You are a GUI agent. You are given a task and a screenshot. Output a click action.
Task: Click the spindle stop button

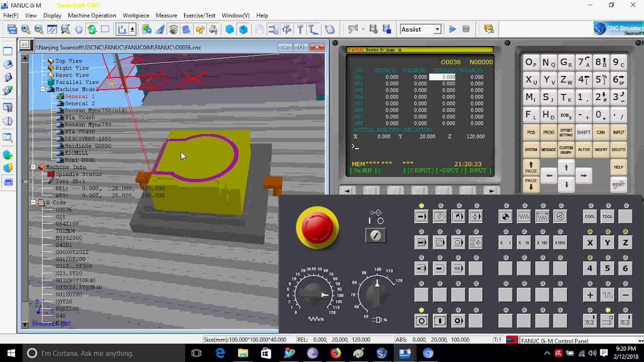click(607, 321)
